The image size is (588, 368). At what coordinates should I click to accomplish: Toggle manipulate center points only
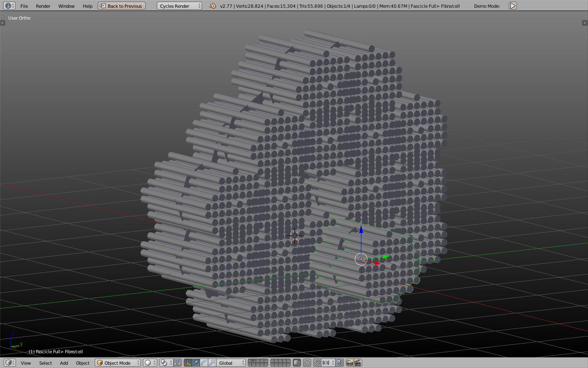coord(177,363)
